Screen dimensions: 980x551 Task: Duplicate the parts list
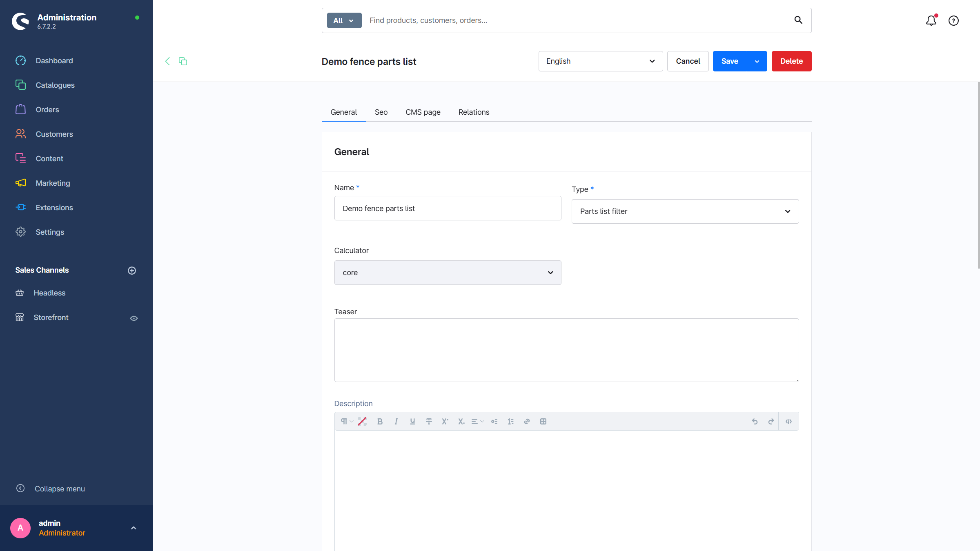[x=183, y=61]
